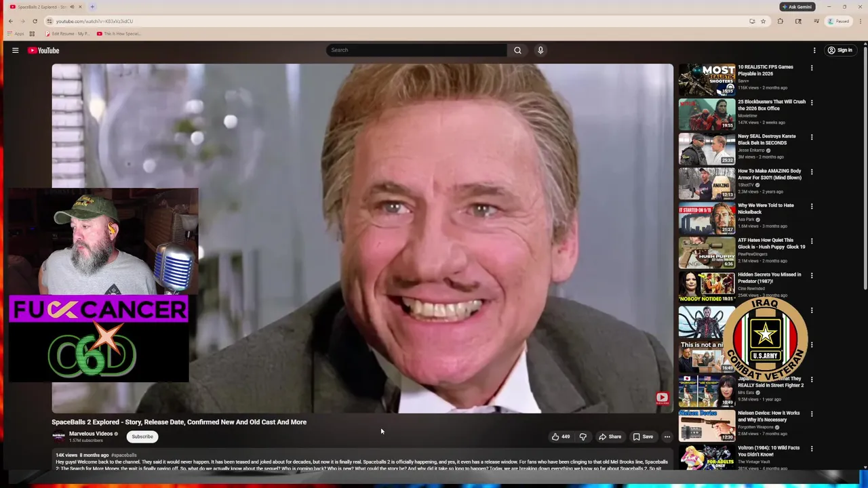Click the magnifier search button
This screenshot has width=868, height=488.
coord(517,50)
